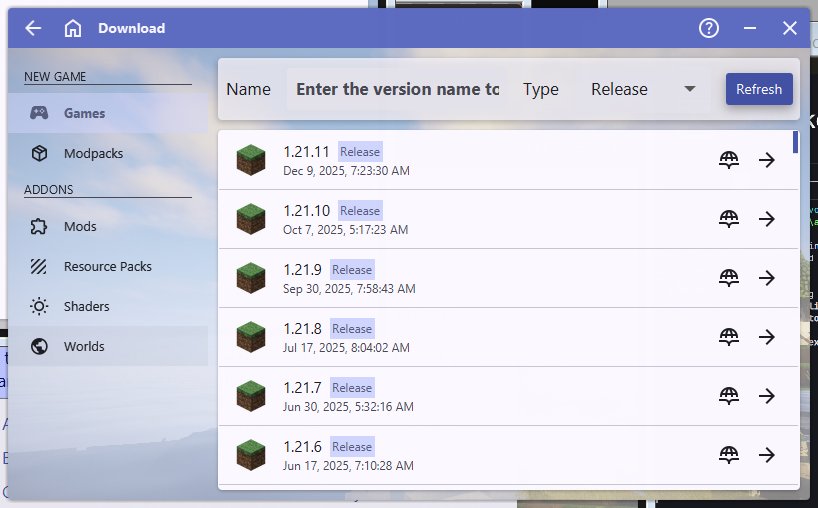Open wiki page for version 1.21.11
Viewport: 818px width, 508px height.
(x=729, y=160)
